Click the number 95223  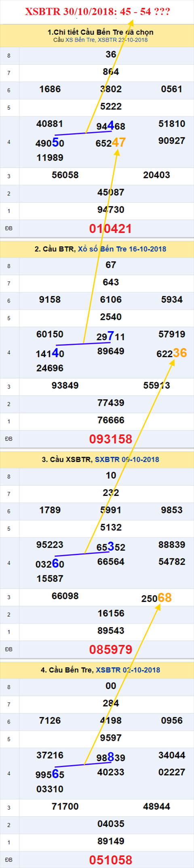tap(50, 545)
